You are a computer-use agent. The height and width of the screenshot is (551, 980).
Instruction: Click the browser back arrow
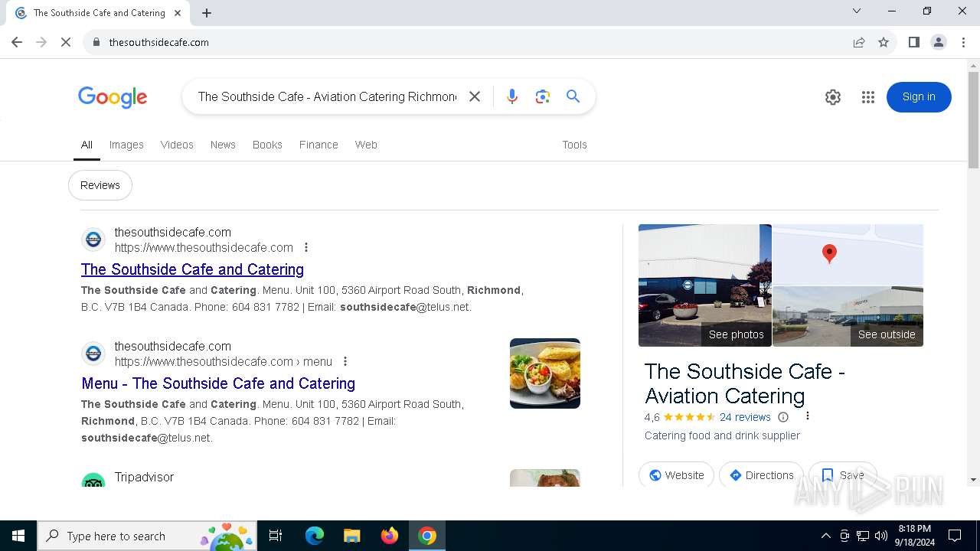click(x=17, y=42)
